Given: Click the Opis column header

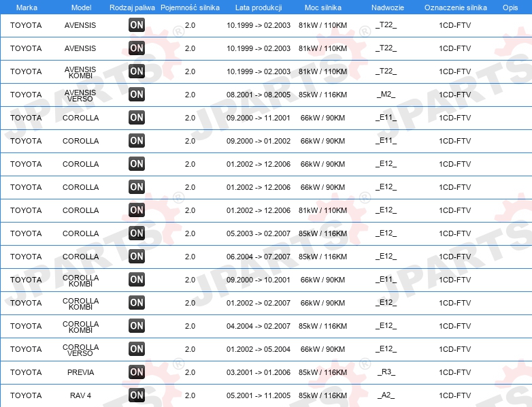Looking at the screenshot, I should [x=510, y=7].
